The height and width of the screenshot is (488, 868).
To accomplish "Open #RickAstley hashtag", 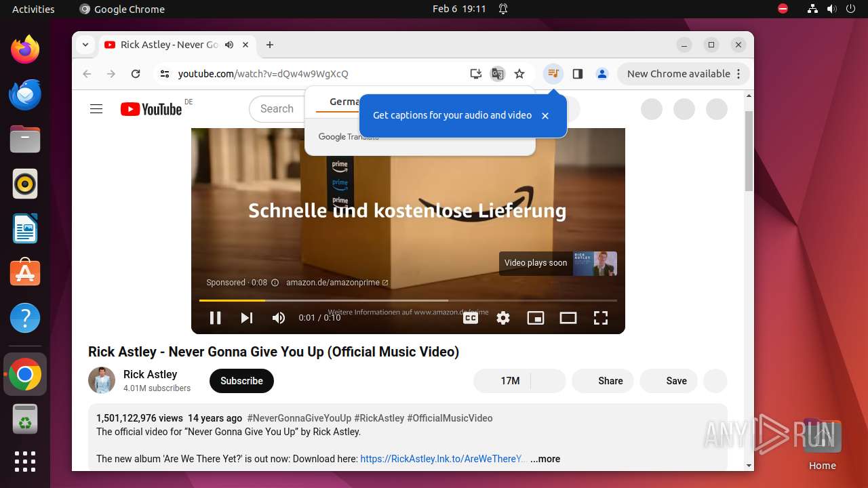I will 379,418.
